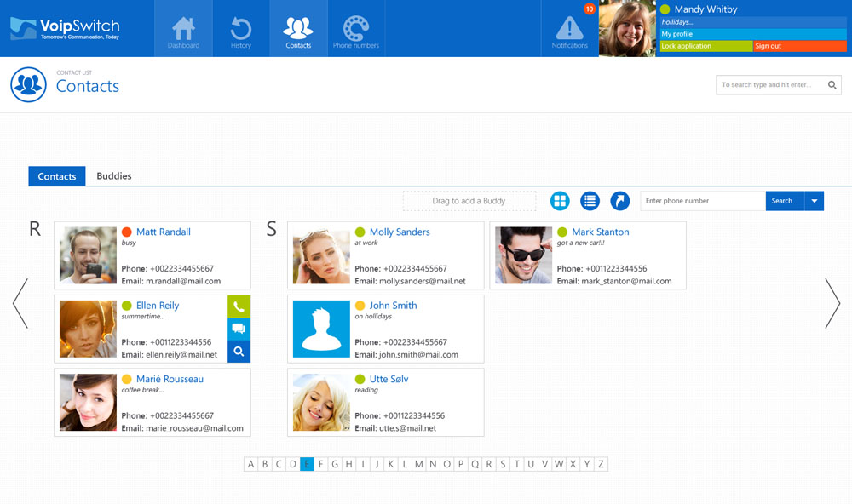The width and height of the screenshot is (852, 504).
Task: Open the Phone numbers dial icon
Action: point(355,29)
